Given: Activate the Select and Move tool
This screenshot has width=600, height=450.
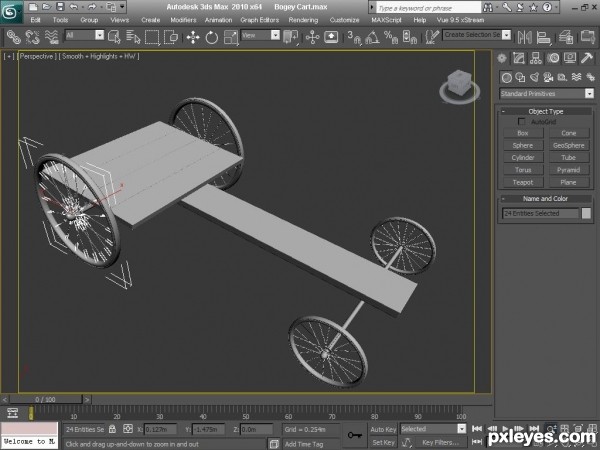Looking at the screenshot, I should click(193, 37).
